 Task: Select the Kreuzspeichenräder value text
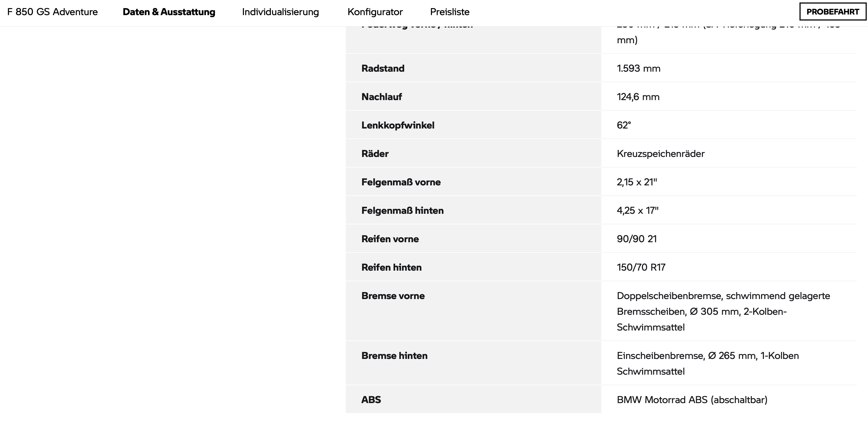click(661, 153)
